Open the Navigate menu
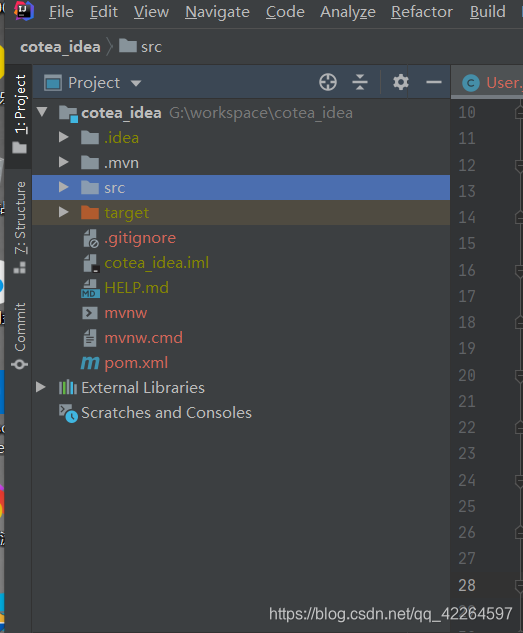523x633 pixels. point(217,12)
